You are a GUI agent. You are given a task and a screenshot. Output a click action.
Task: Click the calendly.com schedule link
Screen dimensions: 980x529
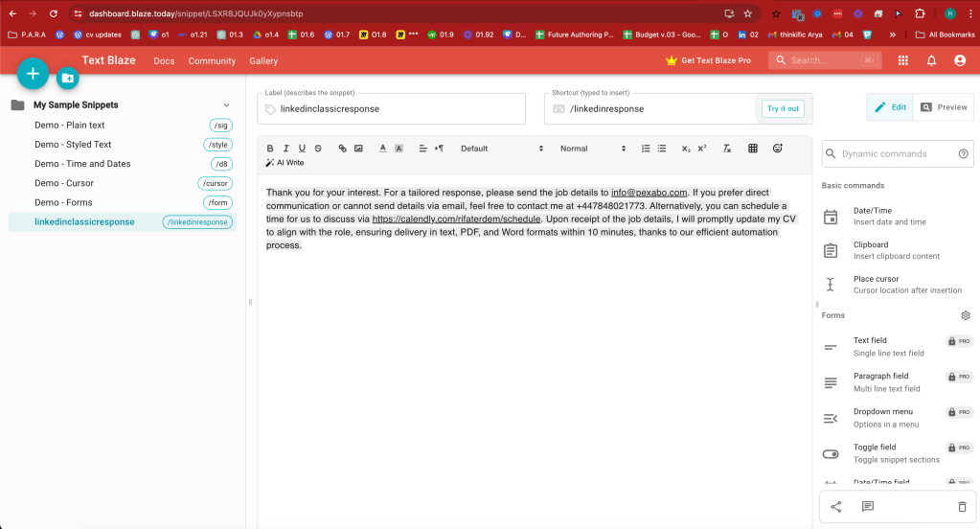tap(456, 218)
